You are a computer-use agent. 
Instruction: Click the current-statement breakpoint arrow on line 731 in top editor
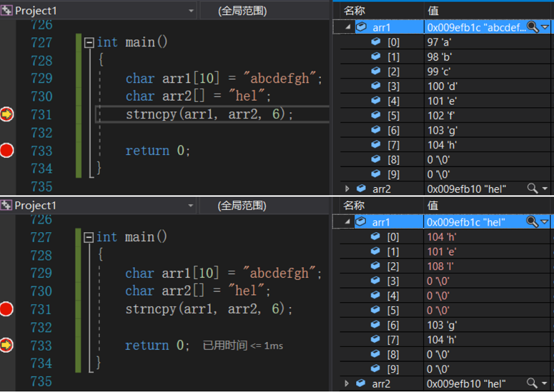[x=7, y=114]
